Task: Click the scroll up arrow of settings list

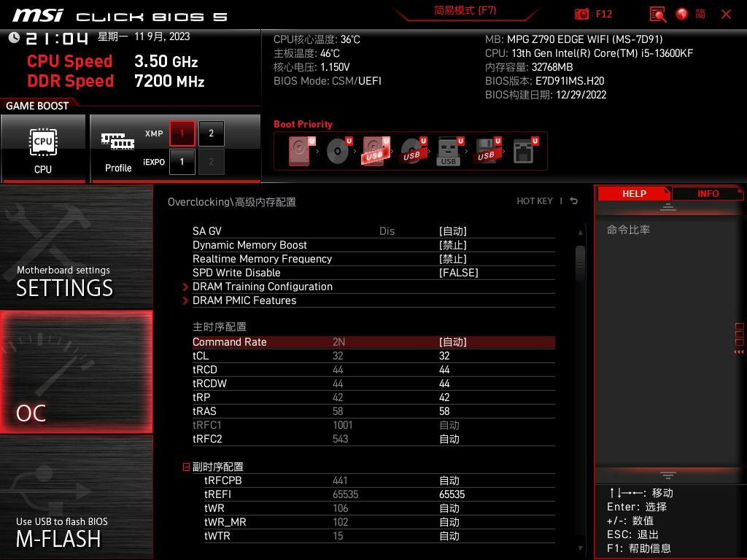Action: pyautogui.click(x=580, y=233)
